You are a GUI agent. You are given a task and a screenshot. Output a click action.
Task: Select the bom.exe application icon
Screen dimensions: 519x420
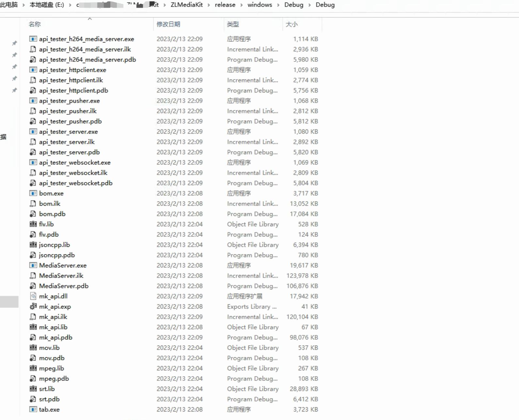coord(33,193)
